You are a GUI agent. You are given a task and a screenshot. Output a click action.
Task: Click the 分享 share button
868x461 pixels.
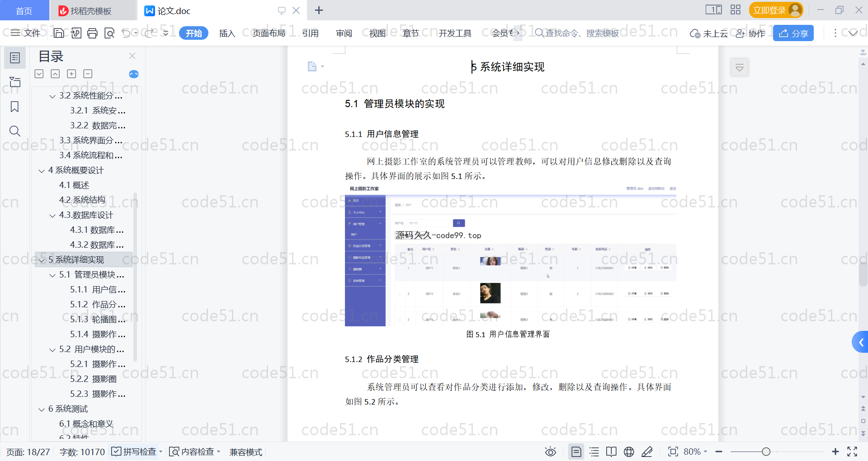pyautogui.click(x=793, y=33)
